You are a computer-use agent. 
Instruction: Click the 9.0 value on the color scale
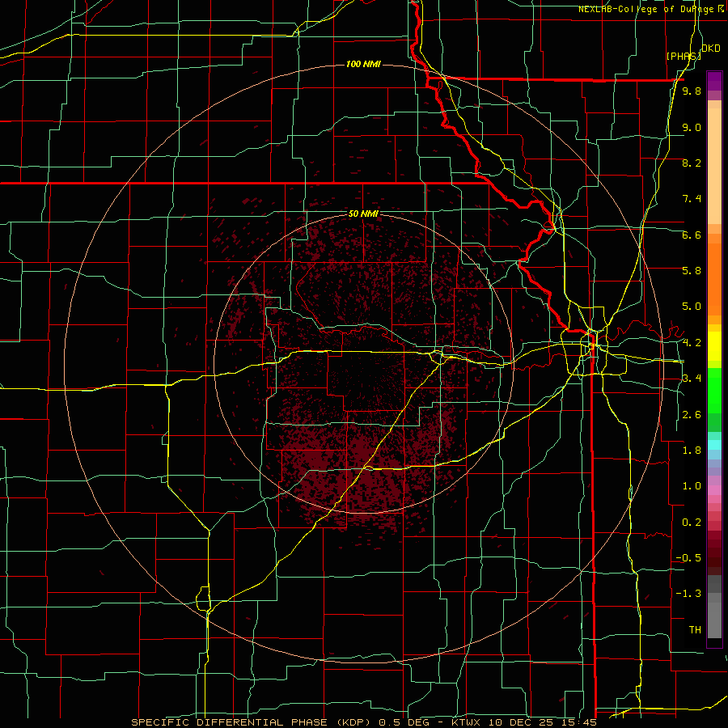[692, 127]
